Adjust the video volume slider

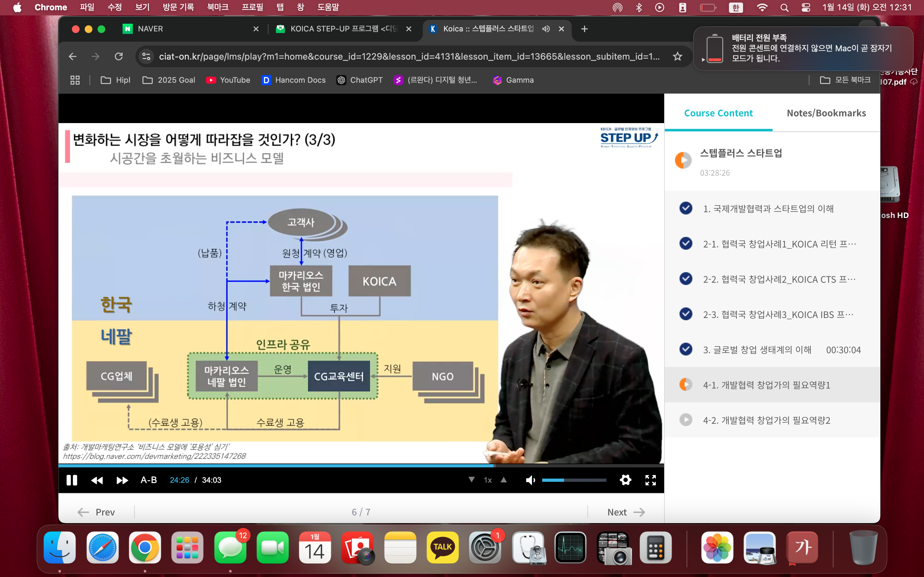click(574, 480)
